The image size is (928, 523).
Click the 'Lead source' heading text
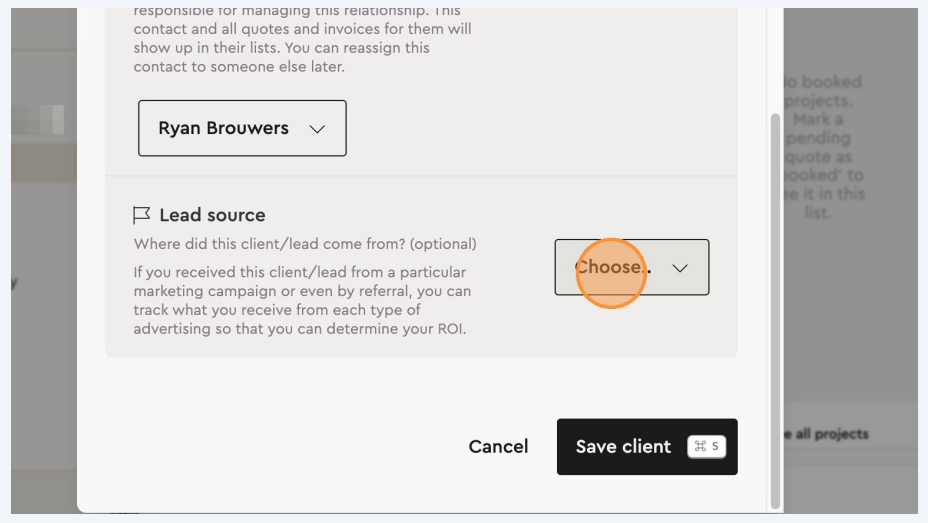pos(212,215)
